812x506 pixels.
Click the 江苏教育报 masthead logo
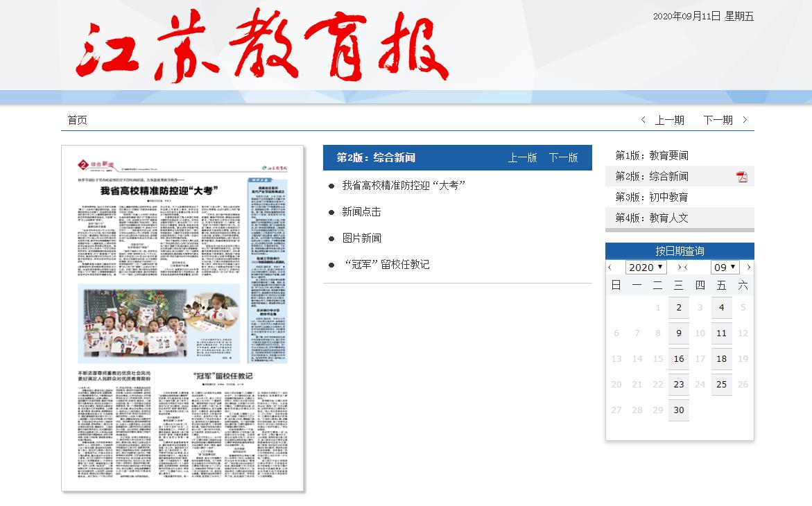click(262, 45)
